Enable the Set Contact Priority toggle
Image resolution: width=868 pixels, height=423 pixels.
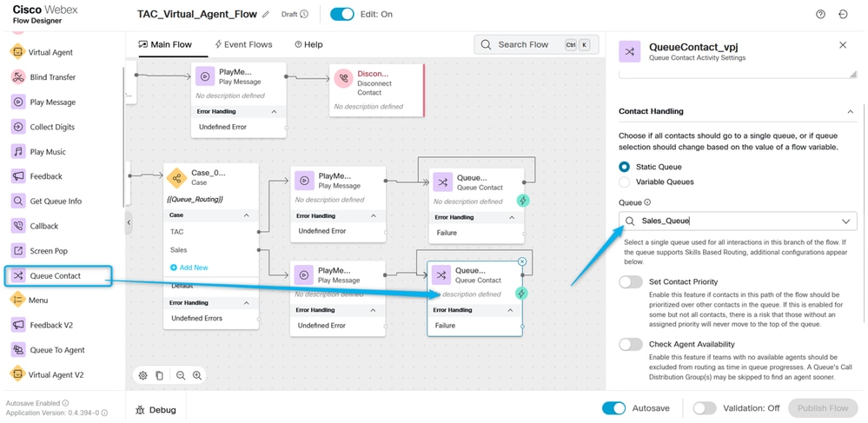631,281
